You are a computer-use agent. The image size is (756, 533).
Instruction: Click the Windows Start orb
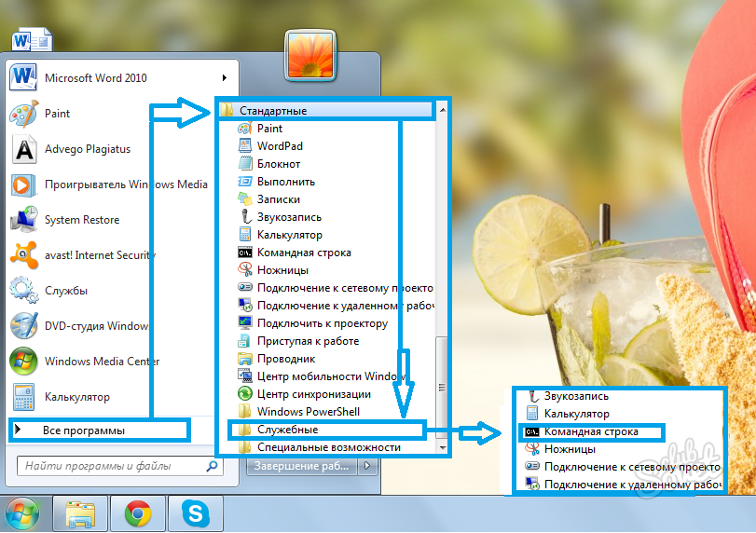tap(22, 513)
